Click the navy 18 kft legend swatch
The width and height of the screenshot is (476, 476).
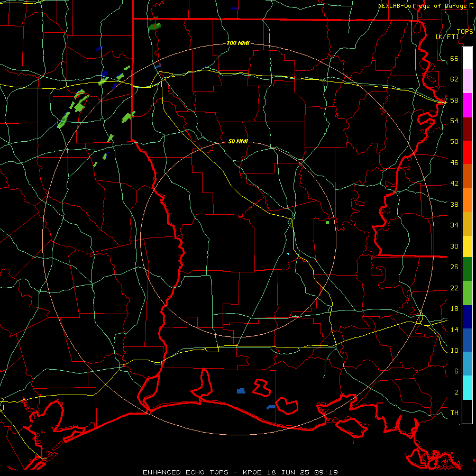tap(467, 317)
